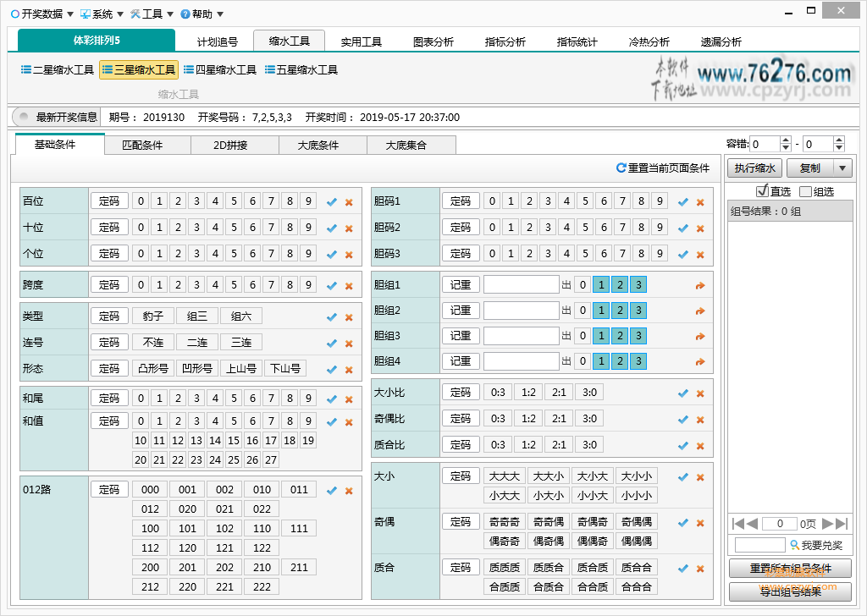Toggle 组三 in 类型 row
This screenshot has height=616, width=867.
[x=196, y=316]
